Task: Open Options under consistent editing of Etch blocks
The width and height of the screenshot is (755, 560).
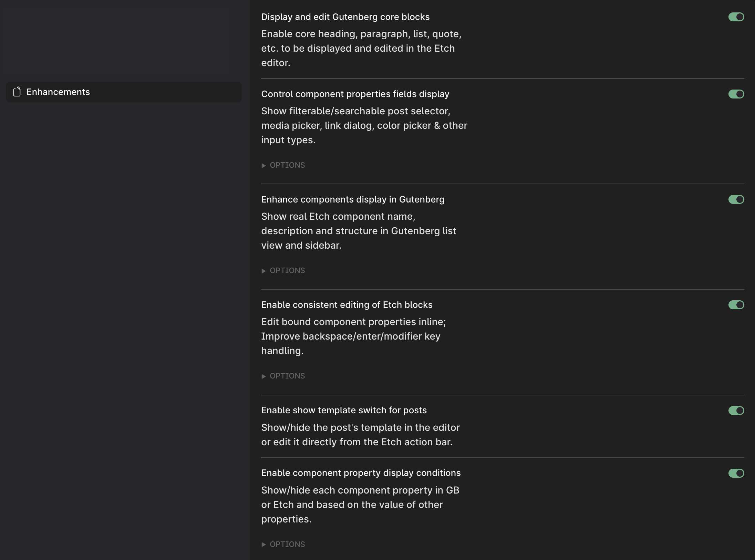Action: 283,376
